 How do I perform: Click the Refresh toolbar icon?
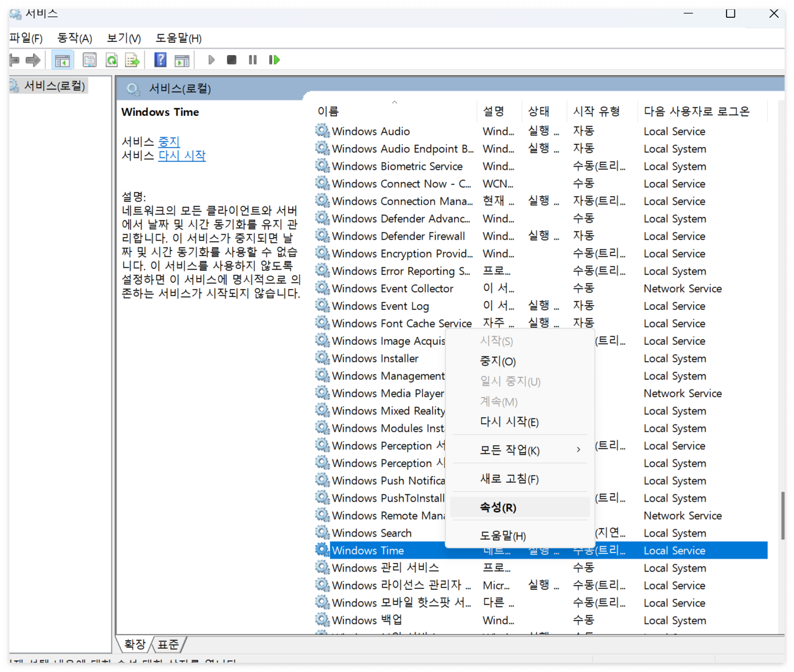tap(112, 60)
